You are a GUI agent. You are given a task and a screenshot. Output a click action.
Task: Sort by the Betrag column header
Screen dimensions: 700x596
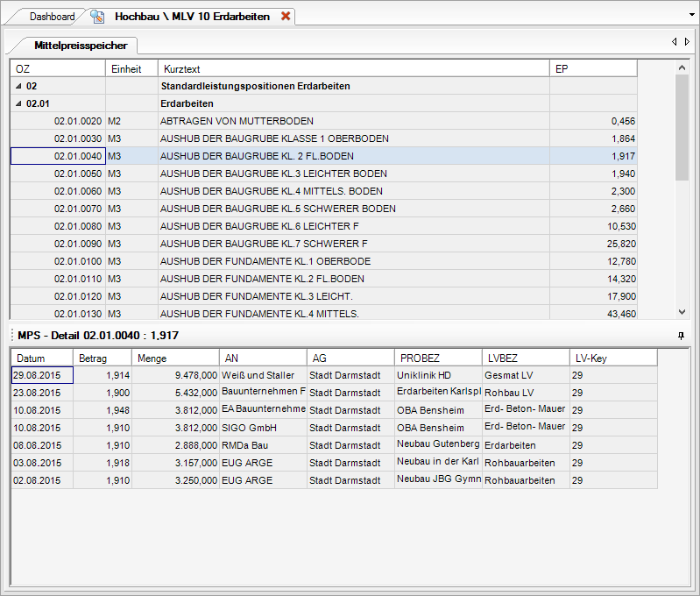pyautogui.click(x=103, y=358)
